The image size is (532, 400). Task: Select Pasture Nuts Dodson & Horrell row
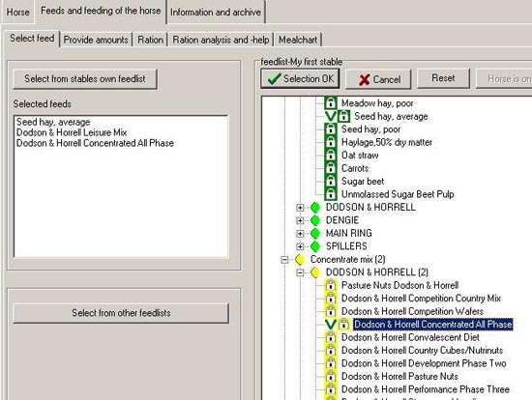399,285
